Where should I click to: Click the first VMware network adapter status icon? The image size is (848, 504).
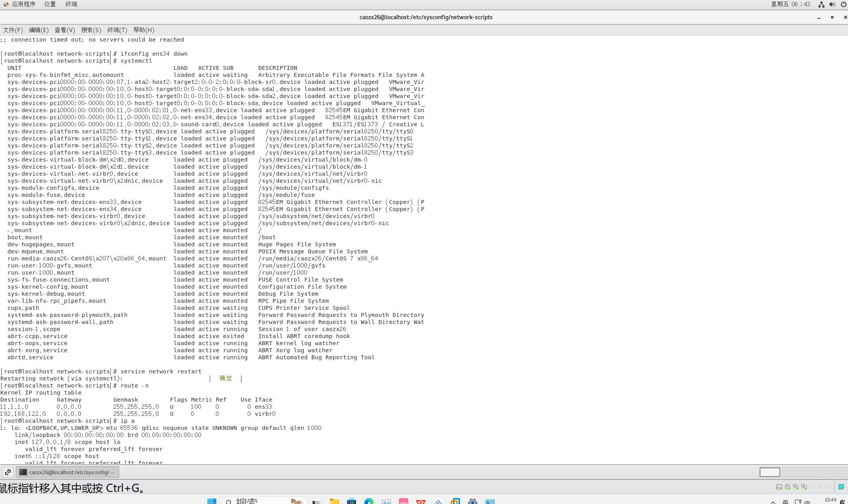[796, 487]
